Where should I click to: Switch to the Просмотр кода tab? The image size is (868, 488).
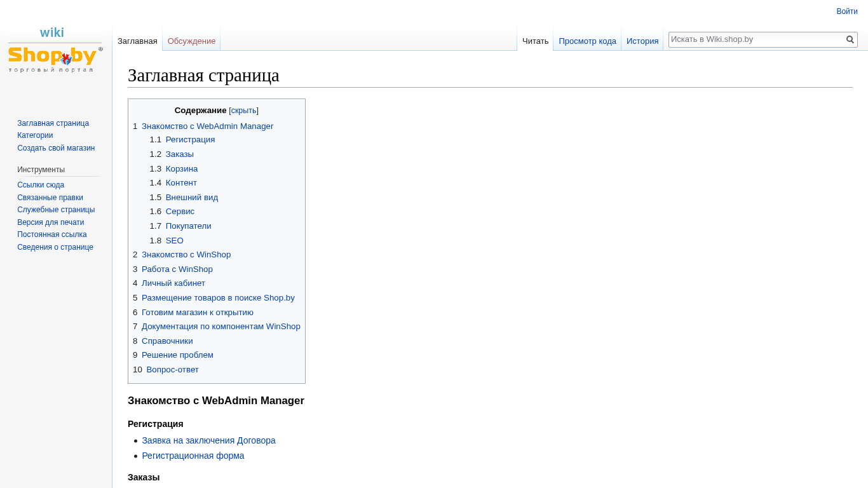coord(587,41)
